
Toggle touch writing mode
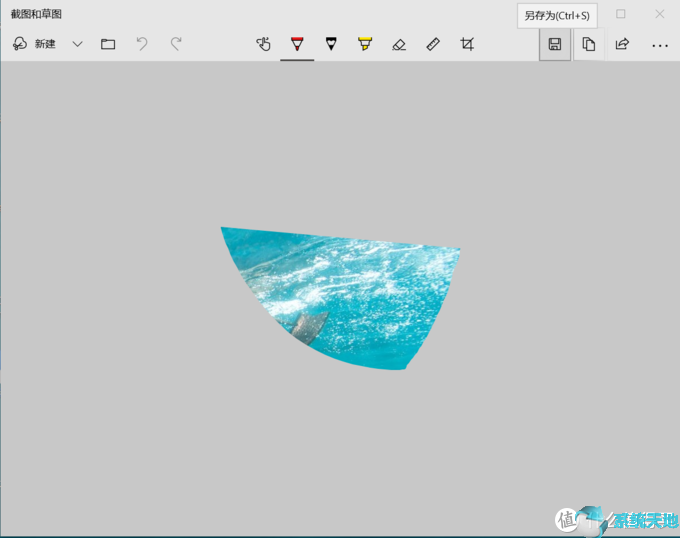point(263,44)
